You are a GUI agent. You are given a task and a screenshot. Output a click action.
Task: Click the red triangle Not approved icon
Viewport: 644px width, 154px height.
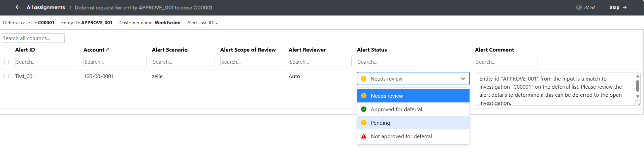coord(364,136)
